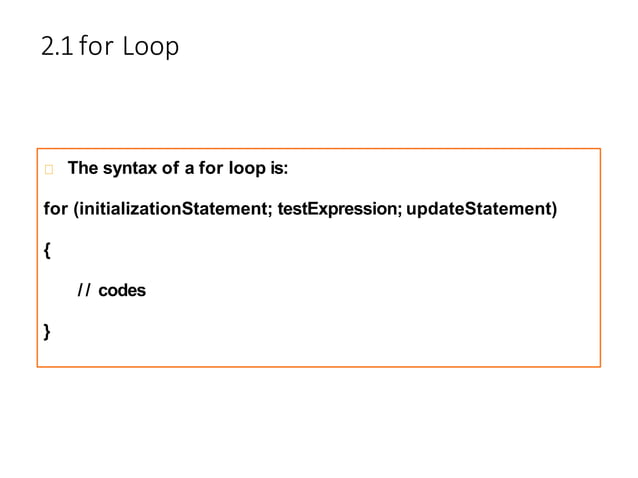
Task: Click the word 'loop' in the bullet line
Action: (247, 169)
